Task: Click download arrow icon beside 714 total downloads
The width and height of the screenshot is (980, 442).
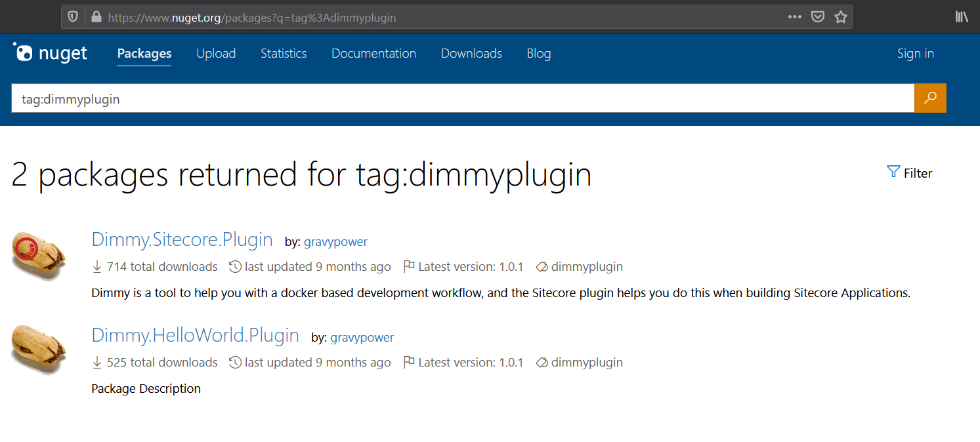Action: click(97, 267)
